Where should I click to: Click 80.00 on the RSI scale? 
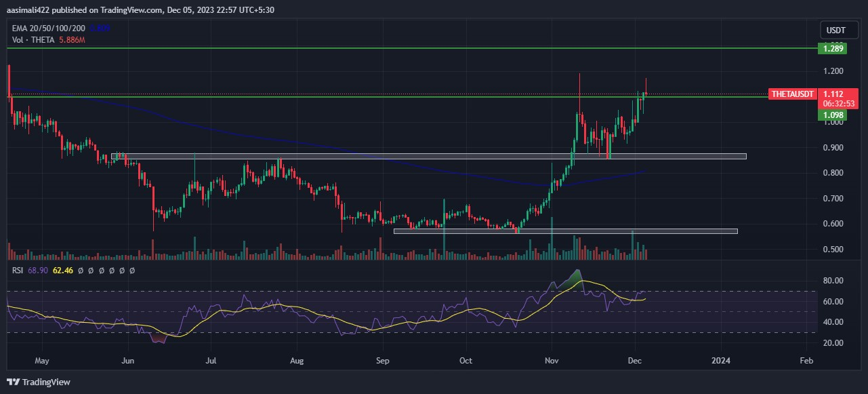(x=833, y=281)
